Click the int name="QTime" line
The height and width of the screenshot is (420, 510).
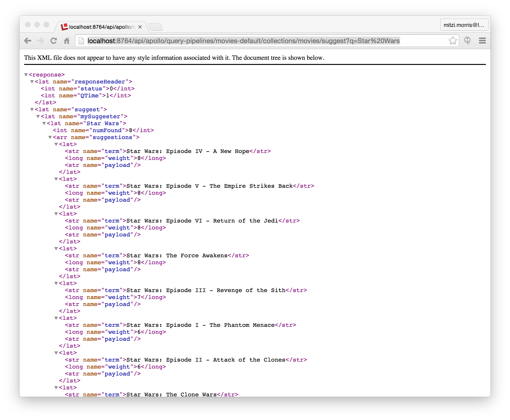pyautogui.click(x=86, y=96)
